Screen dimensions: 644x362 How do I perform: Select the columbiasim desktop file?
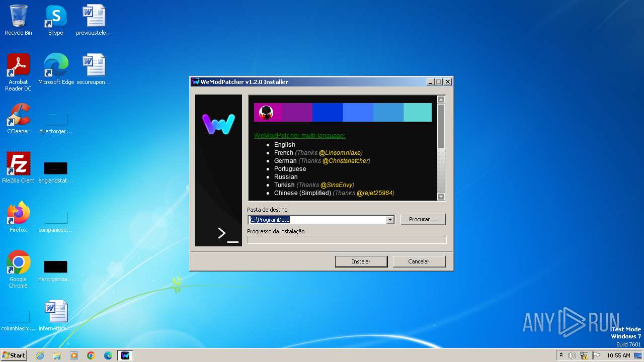[18, 320]
